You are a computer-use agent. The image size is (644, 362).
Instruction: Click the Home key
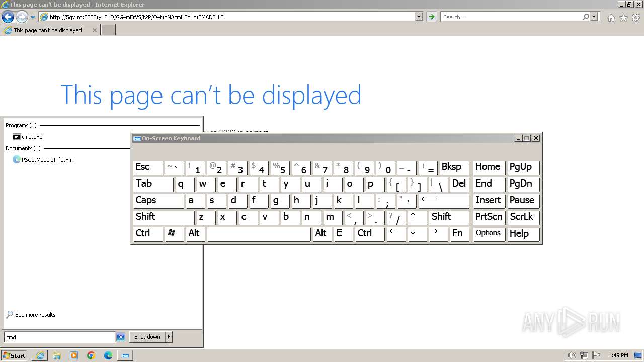(x=489, y=167)
